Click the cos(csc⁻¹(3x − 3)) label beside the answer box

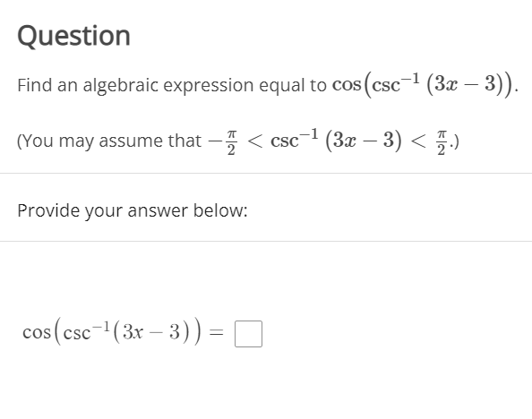(x=112, y=331)
